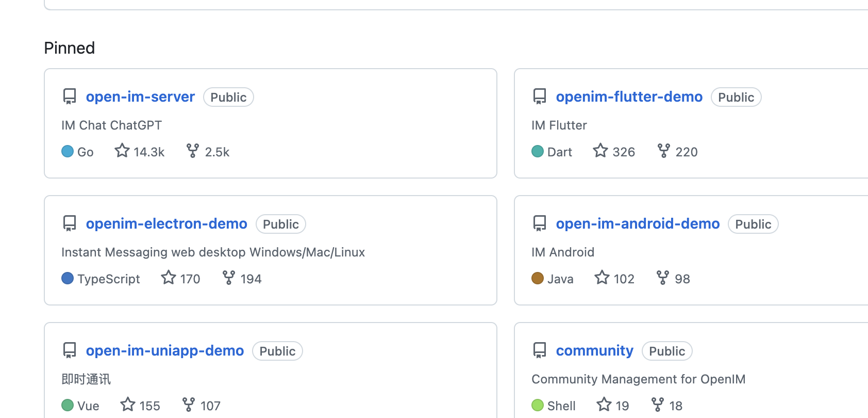Click the repo icon beside openim-flutter-demo

(540, 97)
